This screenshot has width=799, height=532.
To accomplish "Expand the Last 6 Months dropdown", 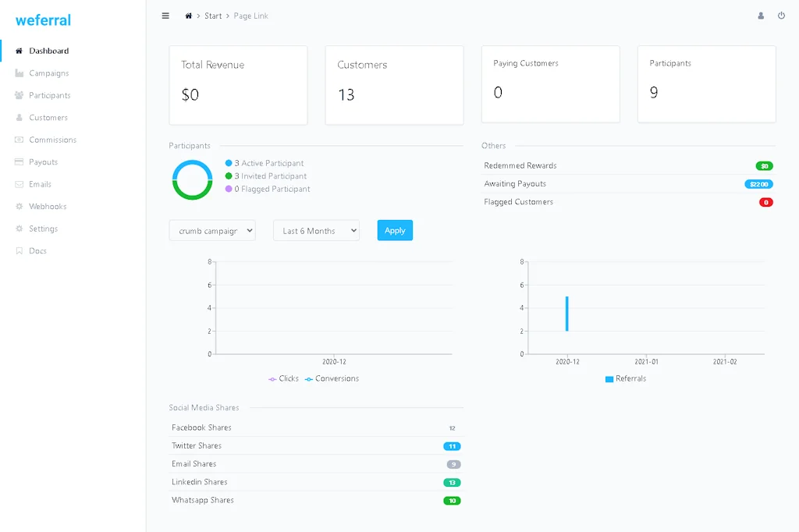I will [316, 231].
